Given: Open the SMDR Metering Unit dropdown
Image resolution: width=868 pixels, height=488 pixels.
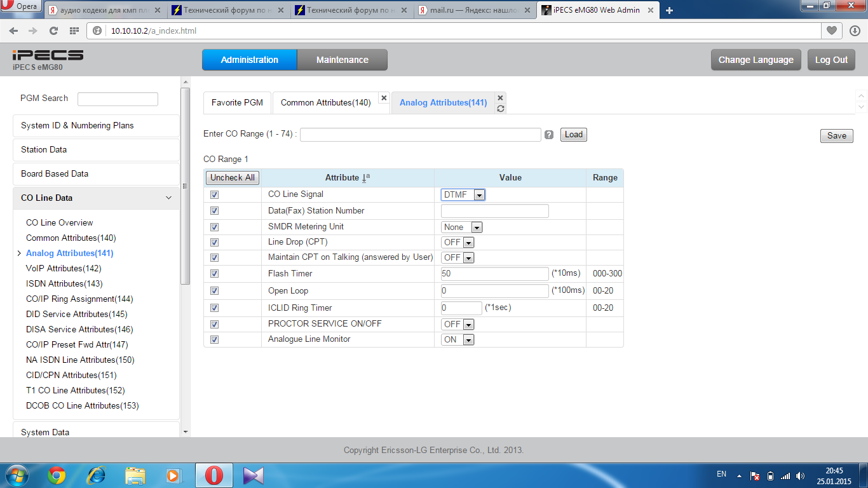Looking at the screenshot, I should coord(462,227).
